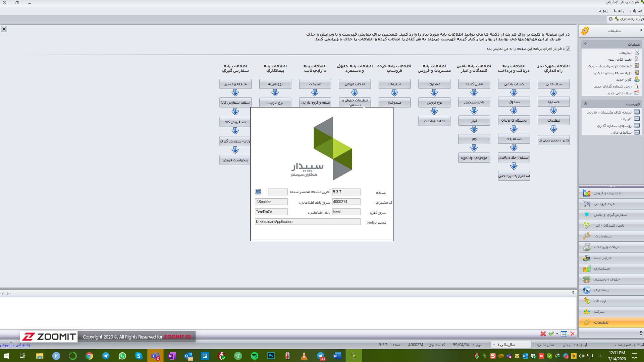Image resolution: width=644 pixels, height=362 pixels.
Task: Click the Change Password (تغییر کلمه عبور) keys icon
Action: [x=637, y=59]
